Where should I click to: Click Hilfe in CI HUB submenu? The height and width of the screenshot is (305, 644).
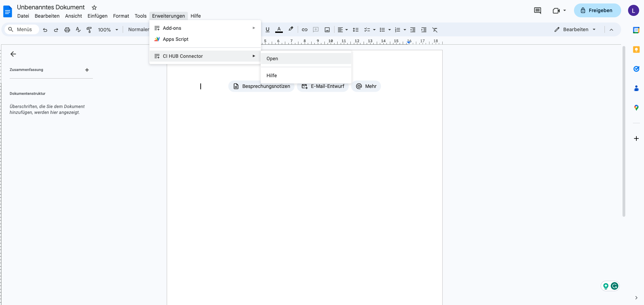point(306,75)
